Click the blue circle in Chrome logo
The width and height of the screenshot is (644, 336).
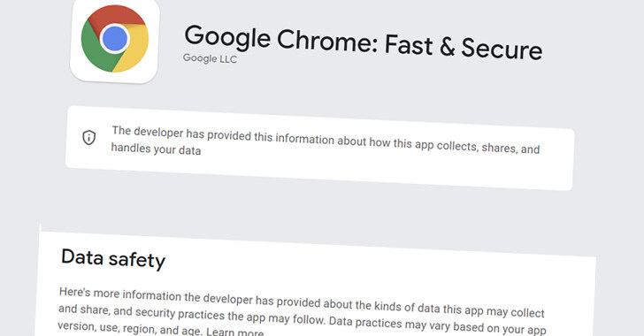click(x=115, y=39)
